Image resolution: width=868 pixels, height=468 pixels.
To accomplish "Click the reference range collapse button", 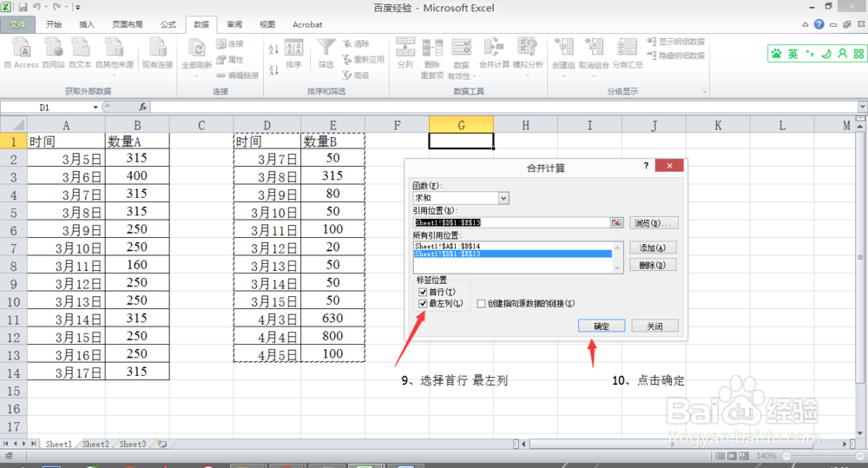I will (x=616, y=222).
